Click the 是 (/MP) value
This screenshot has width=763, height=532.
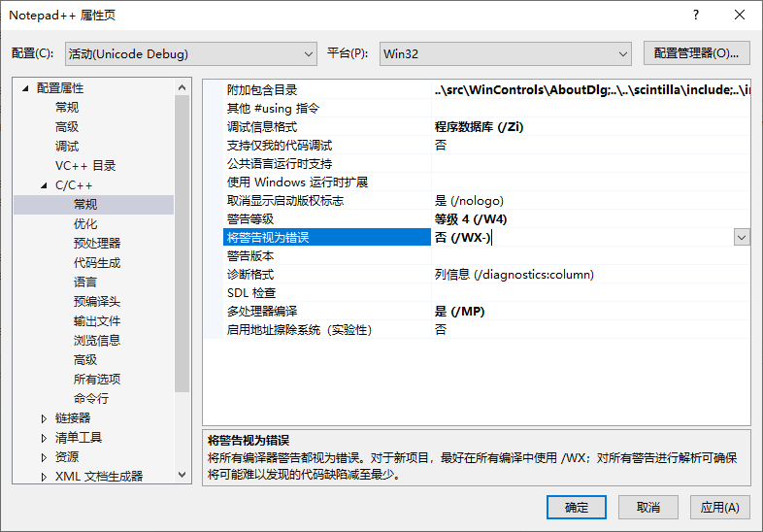click(x=459, y=312)
